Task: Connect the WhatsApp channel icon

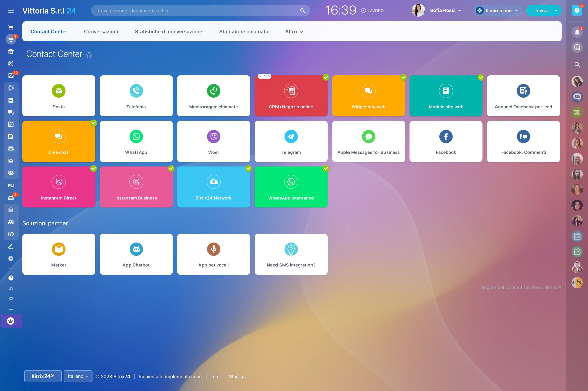Action: (136, 136)
